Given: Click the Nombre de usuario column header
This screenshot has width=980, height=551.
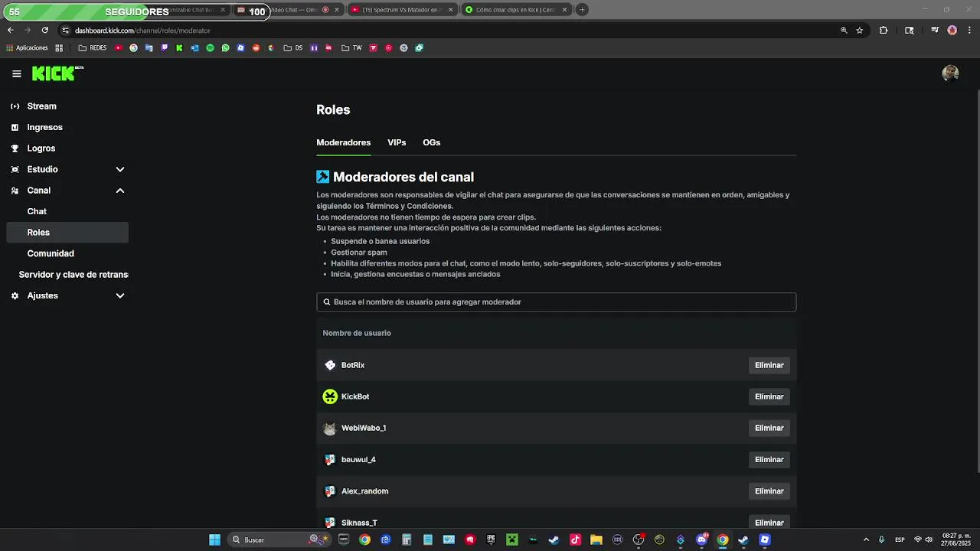Looking at the screenshot, I should tap(357, 334).
